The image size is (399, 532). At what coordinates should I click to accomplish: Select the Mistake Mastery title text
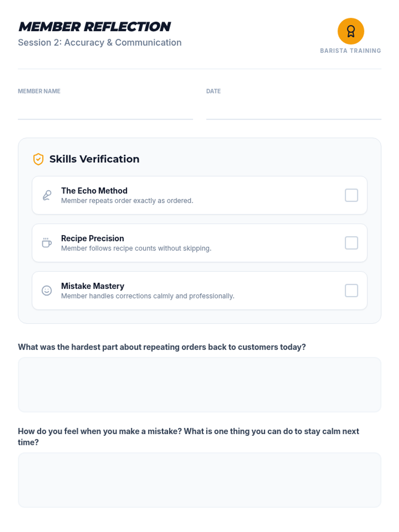pyautogui.click(x=92, y=286)
